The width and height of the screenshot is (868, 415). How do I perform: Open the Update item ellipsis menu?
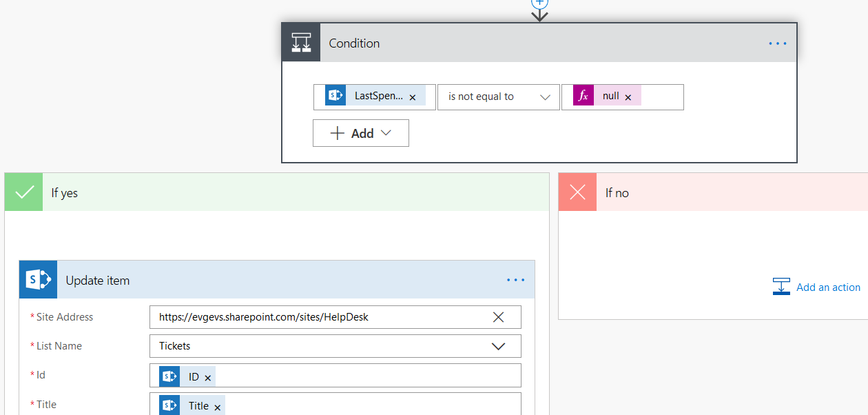[x=515, y=280]
